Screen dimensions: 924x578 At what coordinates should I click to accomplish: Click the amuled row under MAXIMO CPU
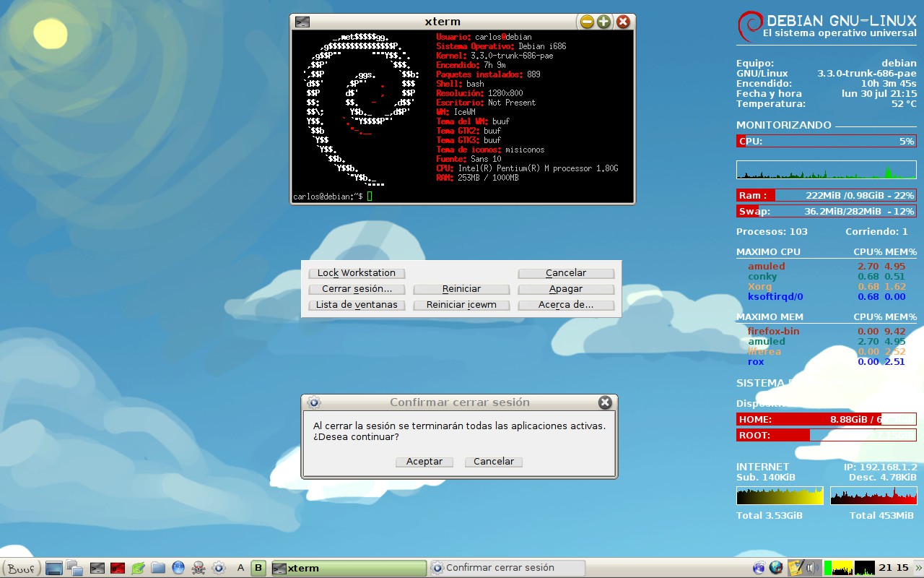click(827, 267)
